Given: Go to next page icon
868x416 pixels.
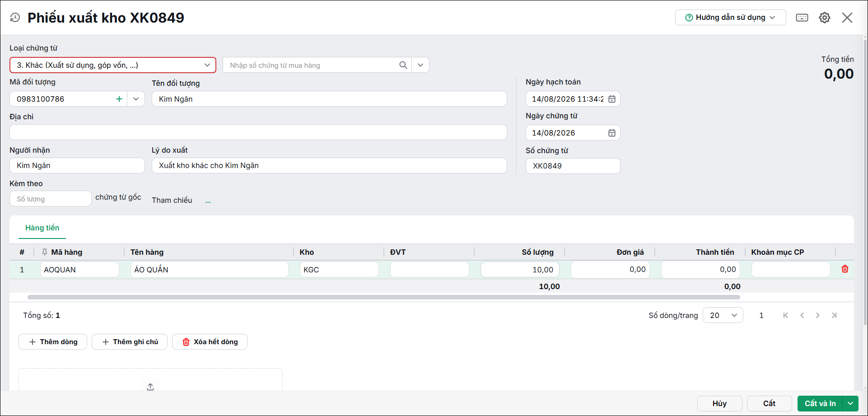Looking at the screenshot, I should [x=818, y=315].
